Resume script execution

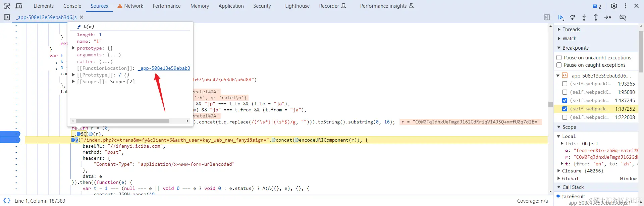point(561,17)
